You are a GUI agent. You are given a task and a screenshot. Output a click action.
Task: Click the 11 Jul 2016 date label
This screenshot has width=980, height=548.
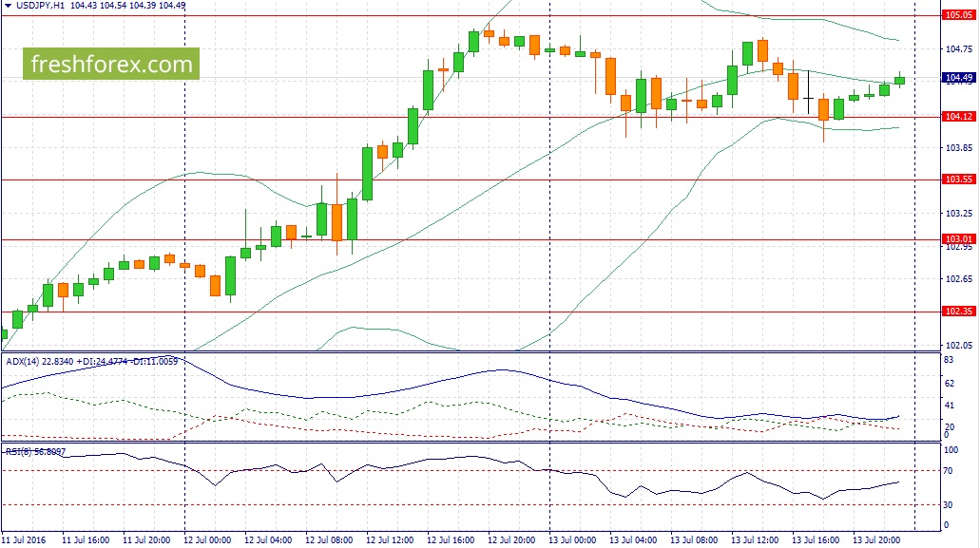pos(24,539)
